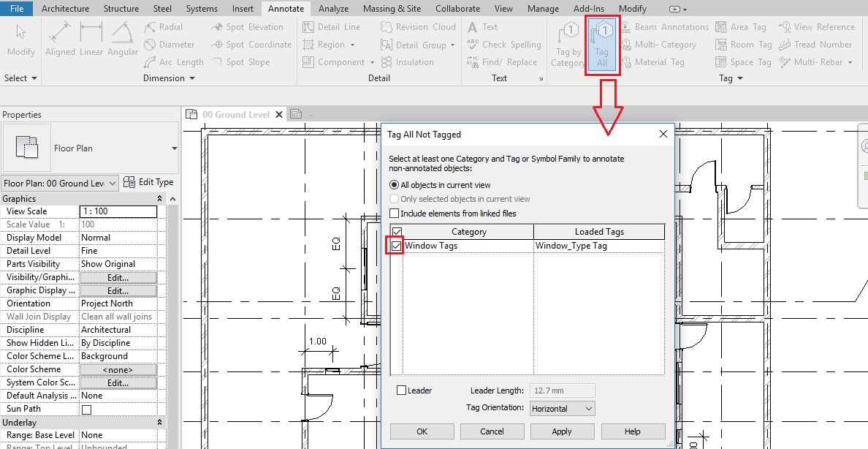Uncheck the Window Tags category checkbox

[x=396, y=246]
